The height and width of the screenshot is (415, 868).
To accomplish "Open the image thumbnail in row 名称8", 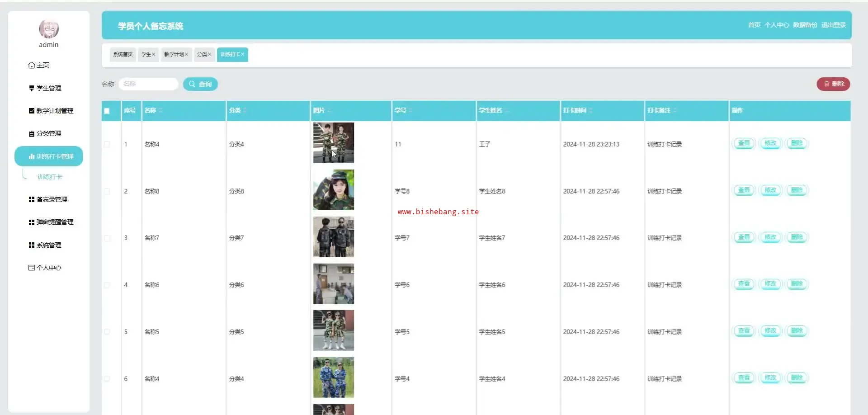I will pyautogui.click(x=334, y=190).
